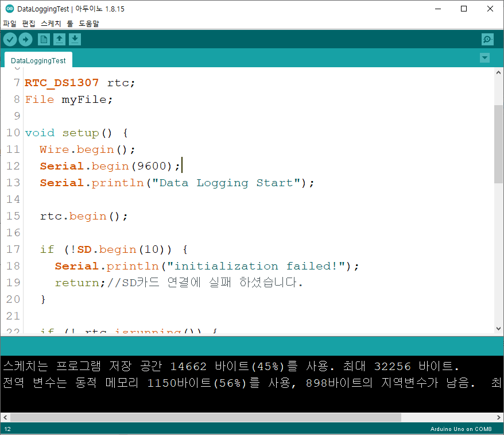This screenshot has height=435, width=504.
Task: Click the line 'RTC_DS1307 rtc;'
Action: (80, 83)
